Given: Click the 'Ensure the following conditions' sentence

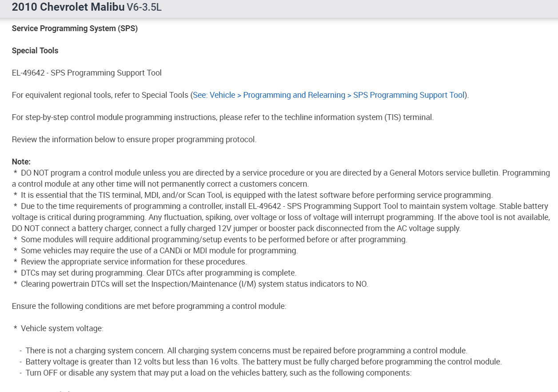Looking at the screenshot, I should click(x=149, y=306).
